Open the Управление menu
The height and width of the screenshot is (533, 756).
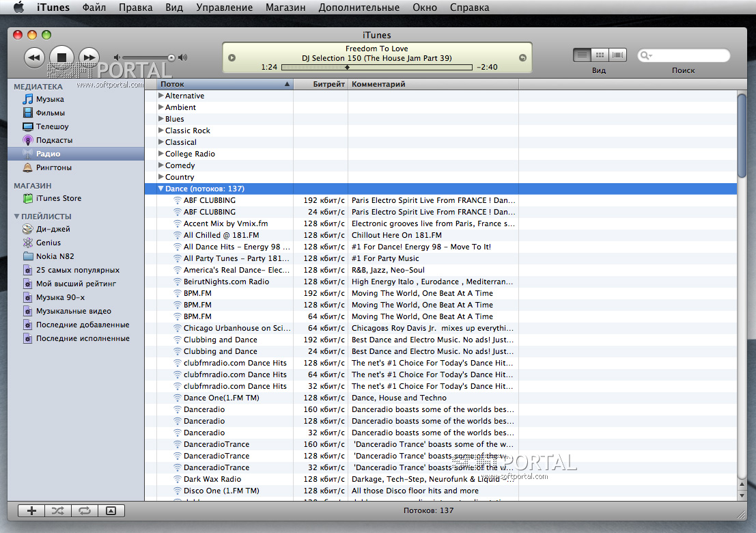pyautogui.click(x=224, y=8)
